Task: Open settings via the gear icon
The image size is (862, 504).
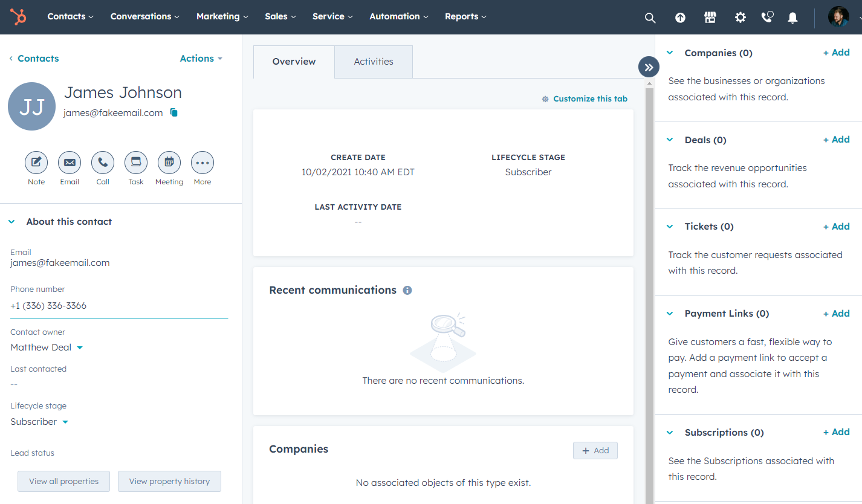Action: coord(740,18)
